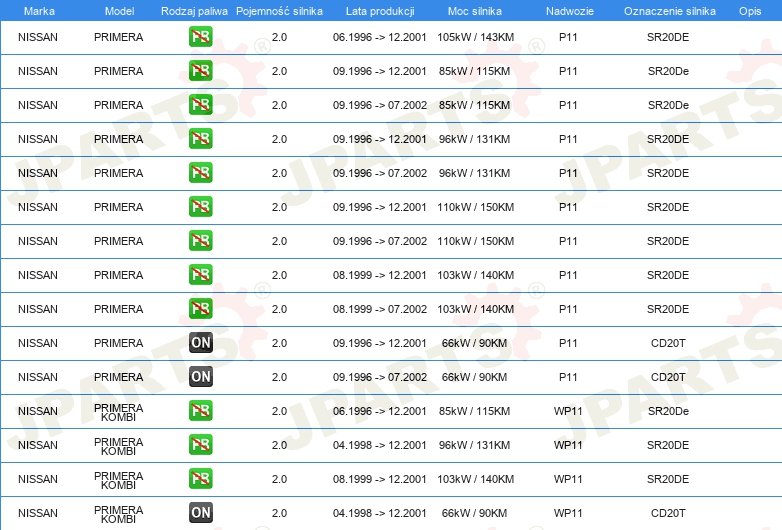Select SR20DE code in 110kW row ending 07.2002
This screenshot has width=782, height=530.
coord(668,241)
